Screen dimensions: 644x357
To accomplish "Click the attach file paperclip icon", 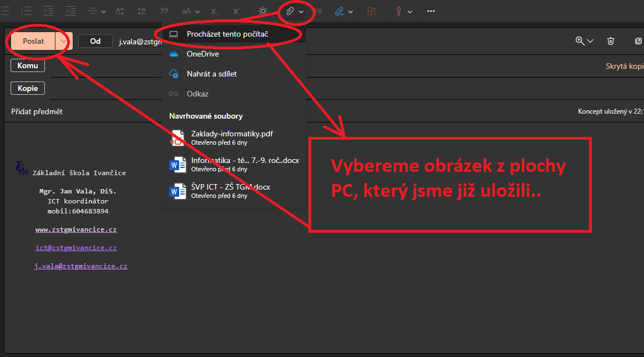I will tap(290, 11).
